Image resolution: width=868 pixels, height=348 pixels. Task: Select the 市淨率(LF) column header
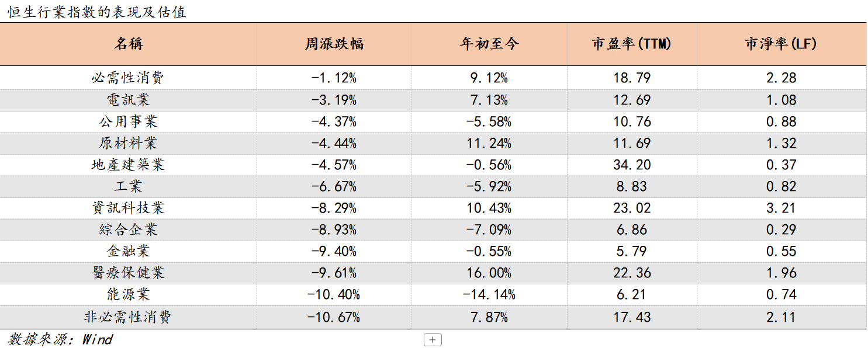[781, 44]
